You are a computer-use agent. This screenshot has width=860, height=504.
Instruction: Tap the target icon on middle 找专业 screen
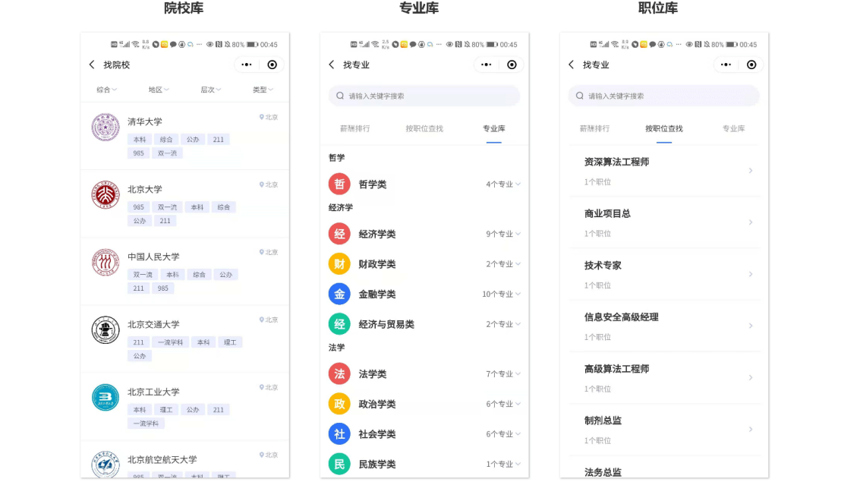(512, 65)
